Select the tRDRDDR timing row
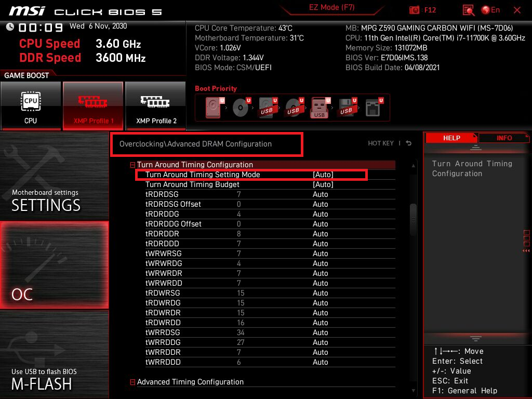 pos(270,234)
